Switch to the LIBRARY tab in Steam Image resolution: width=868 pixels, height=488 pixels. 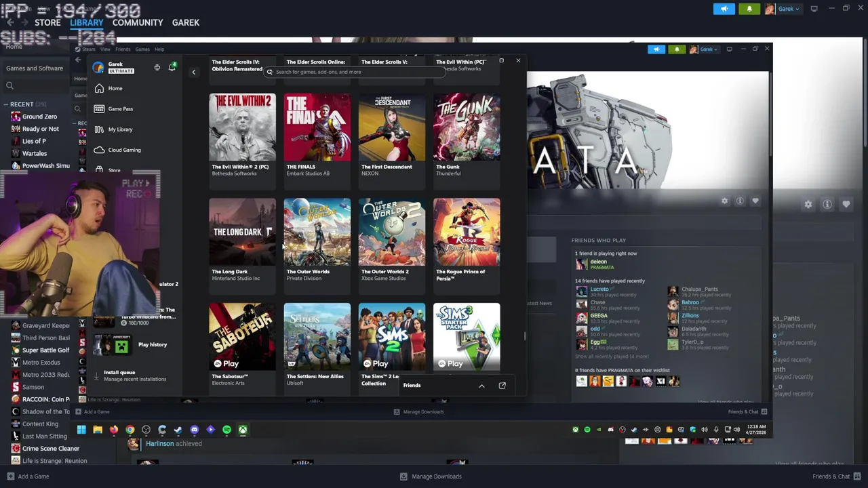click(x=87, y=22)
